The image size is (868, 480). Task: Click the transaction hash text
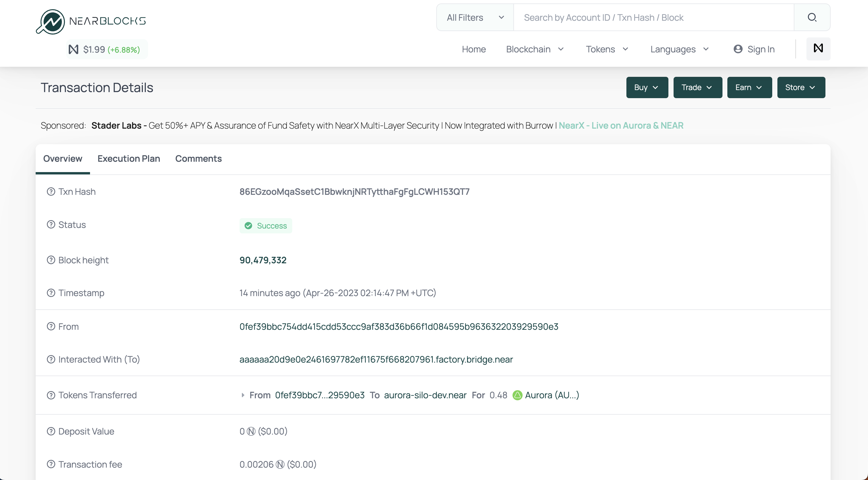pyautogui.click(x=355, y=191)
